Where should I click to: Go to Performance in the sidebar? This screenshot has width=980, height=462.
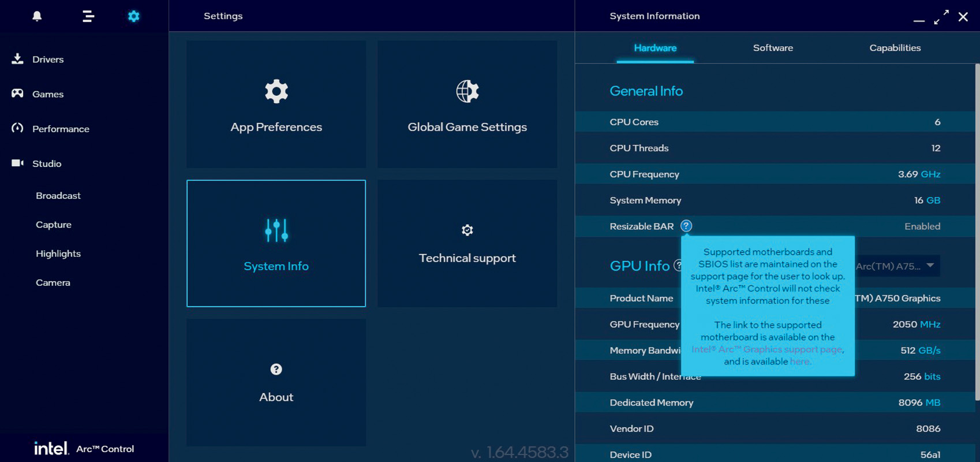[60, 129]
